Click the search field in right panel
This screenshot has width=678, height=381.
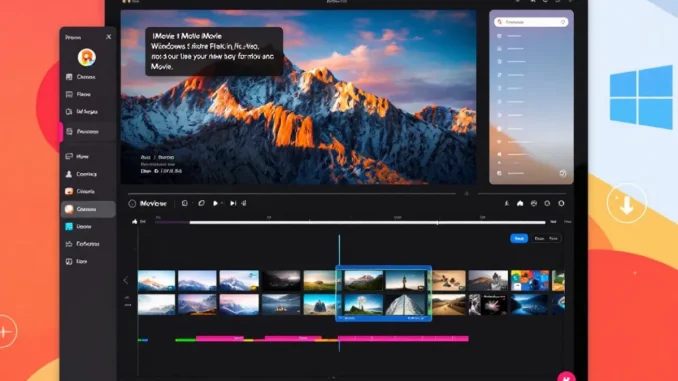(531, 22)
